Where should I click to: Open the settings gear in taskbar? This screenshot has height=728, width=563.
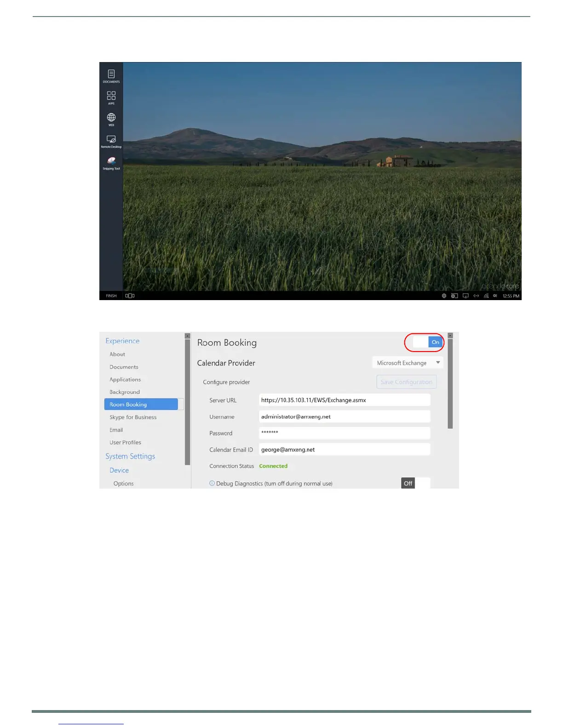[444, 296]
